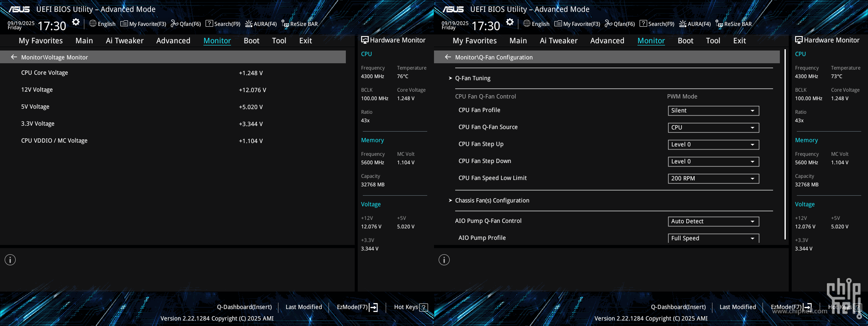Click Hardware Monitor icon in left window
This screenshot has width=868, height=326.
(x=364, y=40)
